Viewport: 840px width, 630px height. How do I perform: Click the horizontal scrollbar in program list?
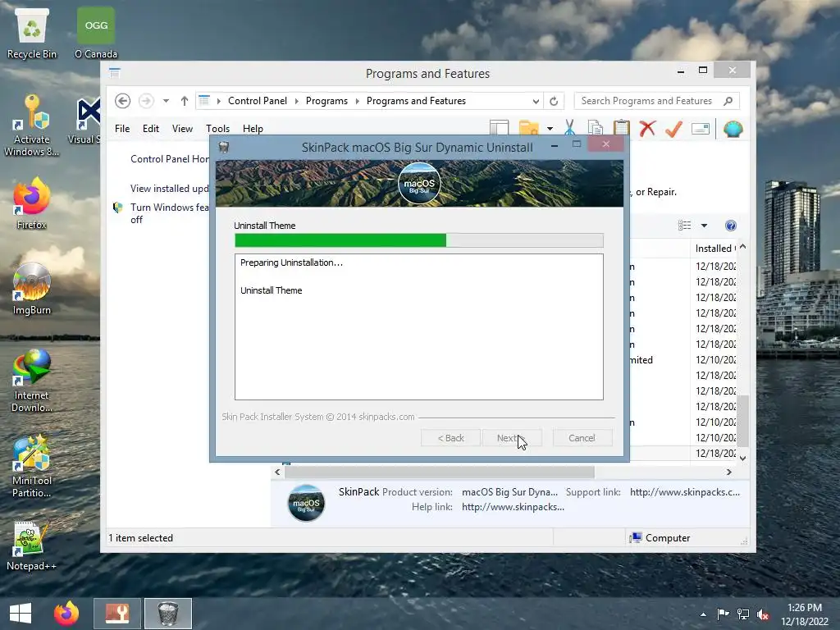[440, 472]
